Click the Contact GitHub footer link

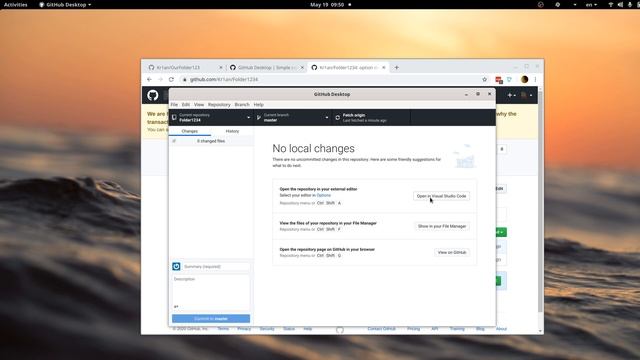click(382, 329)
